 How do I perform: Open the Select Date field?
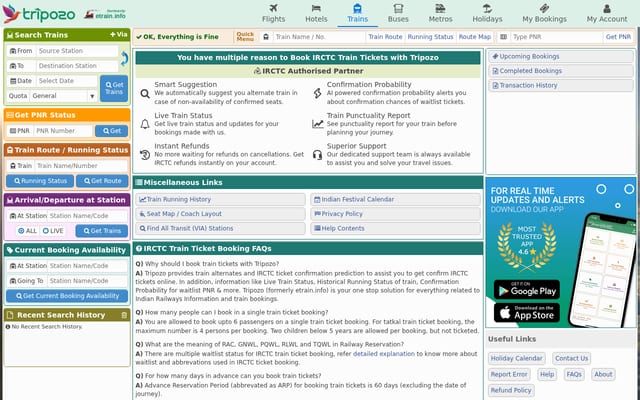(x=67, y=81)
